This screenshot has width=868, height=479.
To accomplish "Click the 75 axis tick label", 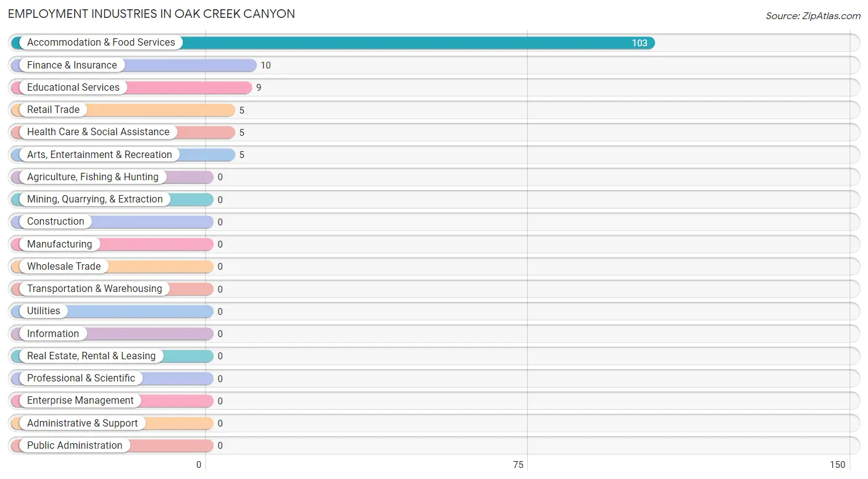I will coord(518,465).
